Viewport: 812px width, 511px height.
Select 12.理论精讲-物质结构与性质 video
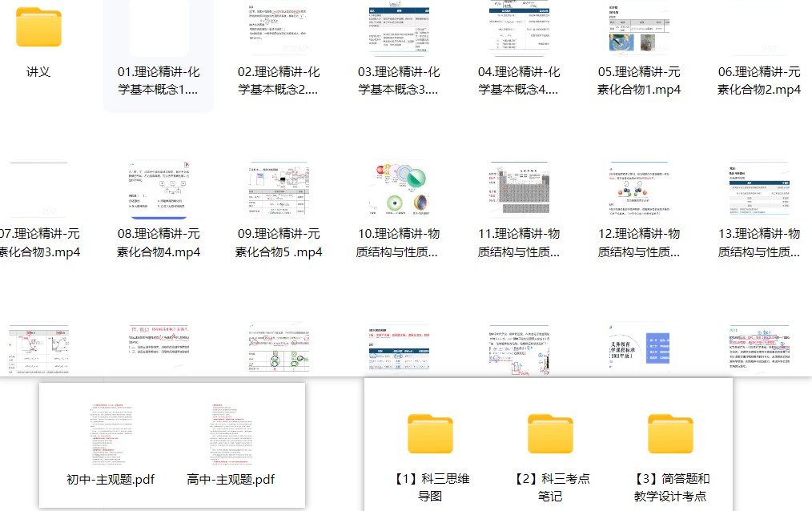click(638, 192)
